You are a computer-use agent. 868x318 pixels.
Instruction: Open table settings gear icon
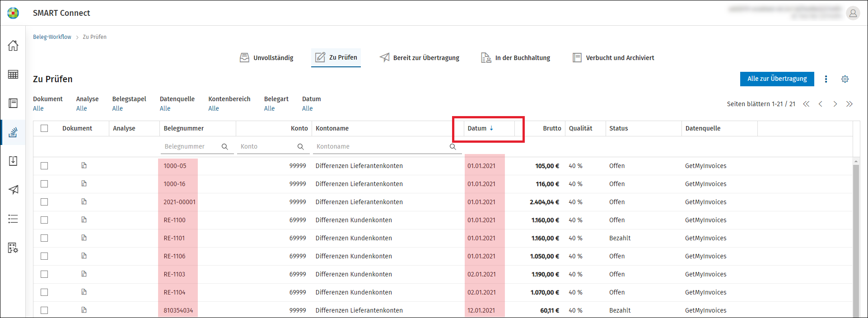click(845, 79)
